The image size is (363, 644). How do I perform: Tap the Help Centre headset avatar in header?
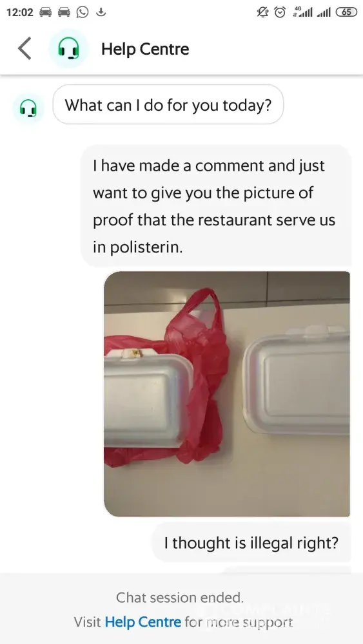pyautogui.click(x=68, y=49)
